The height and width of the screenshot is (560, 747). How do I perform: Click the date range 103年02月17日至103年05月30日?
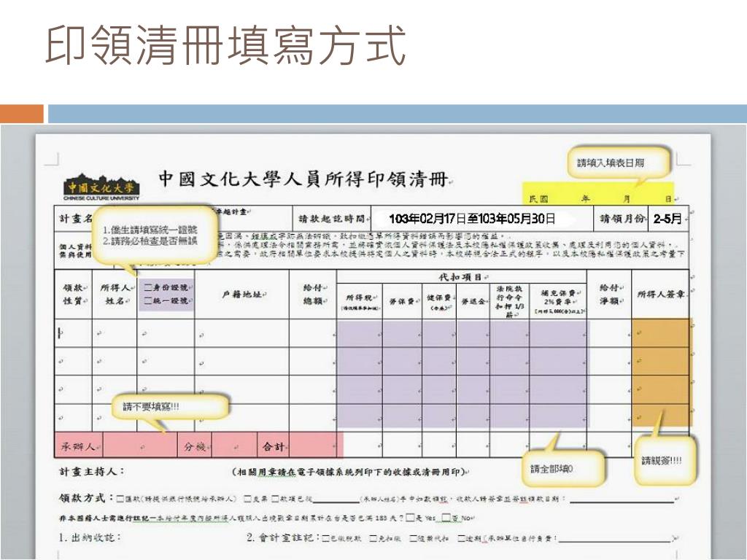tap(472, 219)
